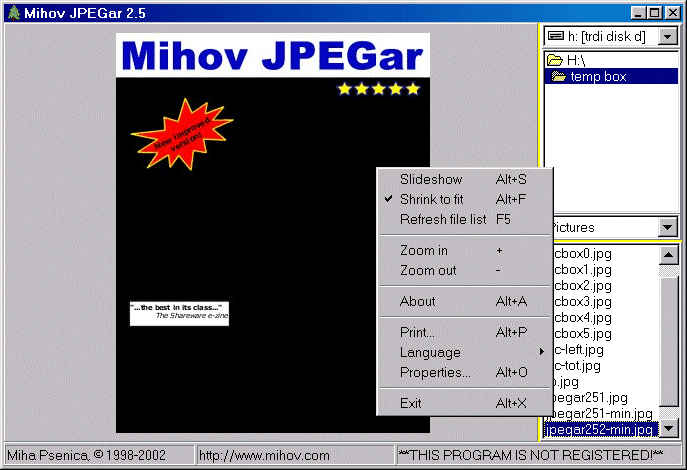Start Slideshow from the context menu

[430, 179]
